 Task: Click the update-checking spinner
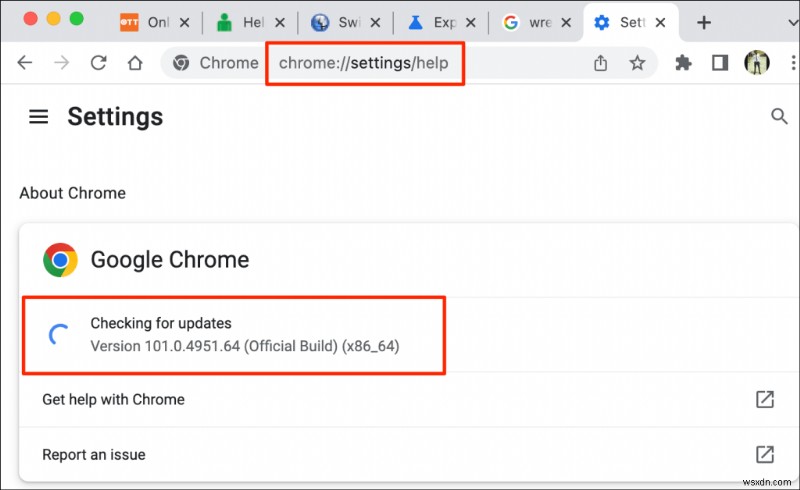(59, 335)
